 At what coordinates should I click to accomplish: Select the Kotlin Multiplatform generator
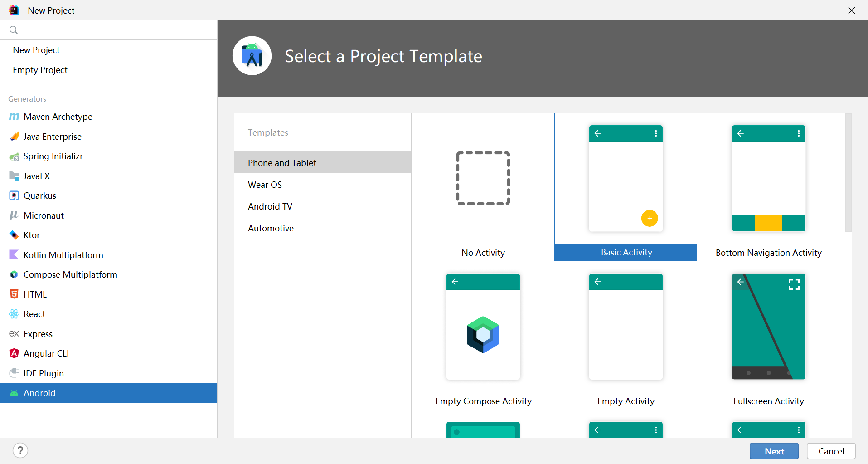coord(109,255)
